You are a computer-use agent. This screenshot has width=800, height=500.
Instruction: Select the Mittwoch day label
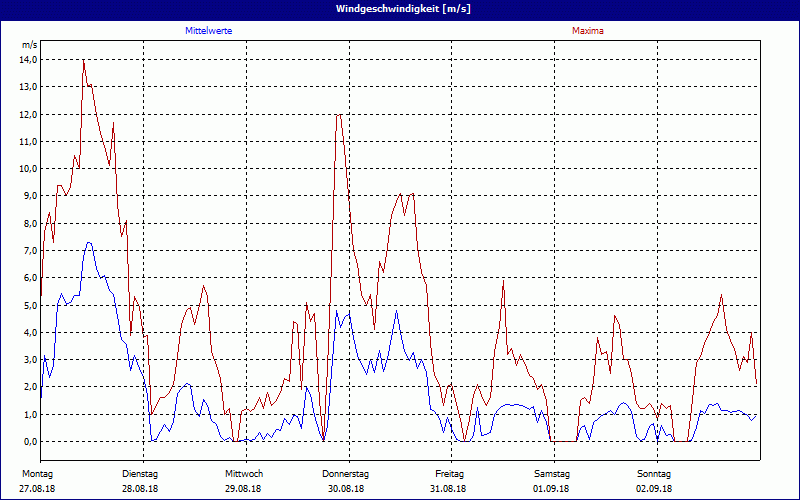243,473
